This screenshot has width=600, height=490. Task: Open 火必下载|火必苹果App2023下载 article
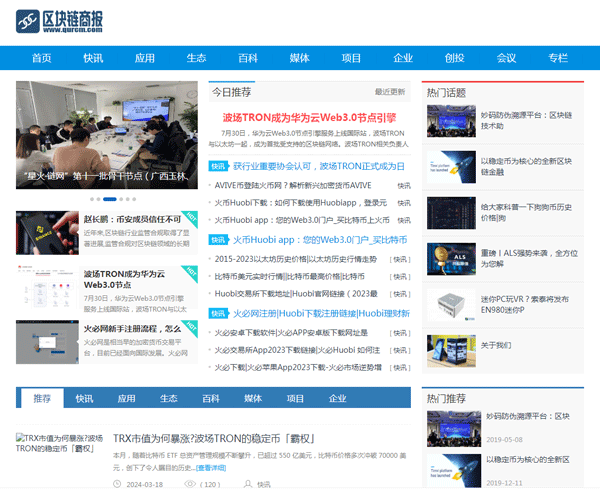click(298, 368)
